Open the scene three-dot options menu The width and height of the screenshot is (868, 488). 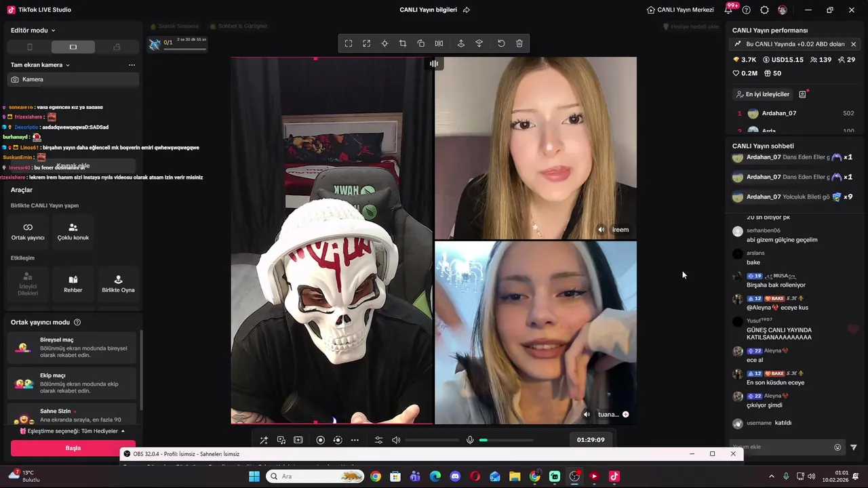[132, 65]
